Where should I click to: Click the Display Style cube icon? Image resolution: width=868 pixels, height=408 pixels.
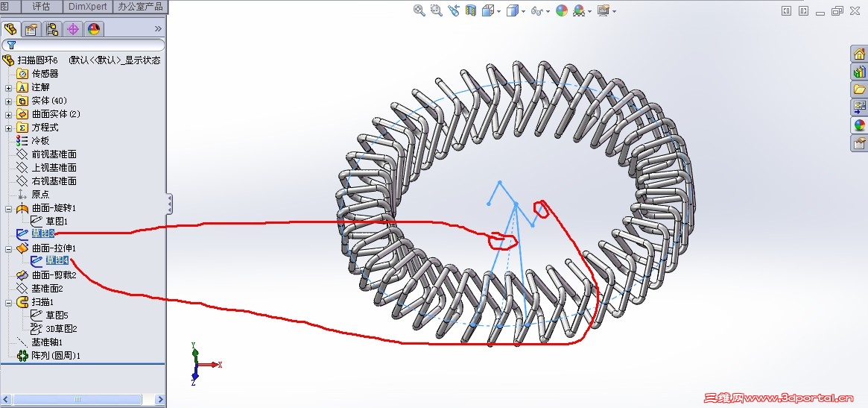pyautogui.click(x=513, y=10)
